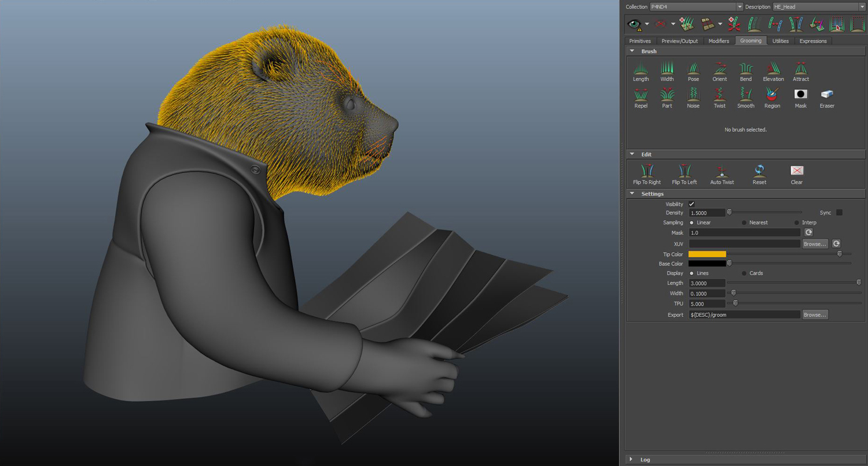
Task: Select the Noise brush icon
Action: click(x=693, y=95)
